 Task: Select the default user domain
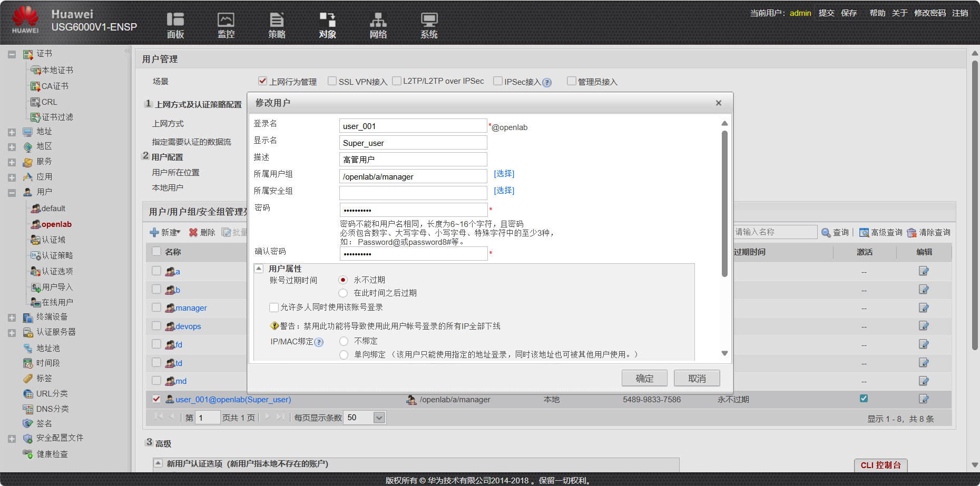pyautogui.click(x=53, y=209)
